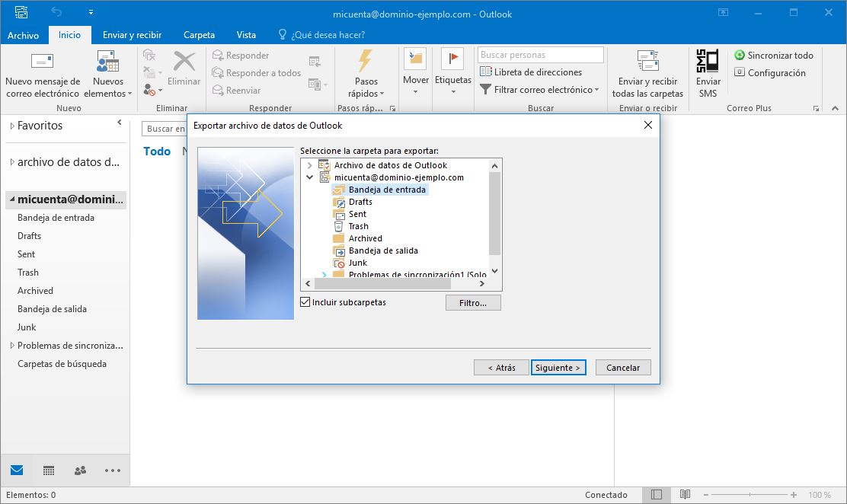
Task: Click the Ignore conversation icon
Action: click(149, 55)
